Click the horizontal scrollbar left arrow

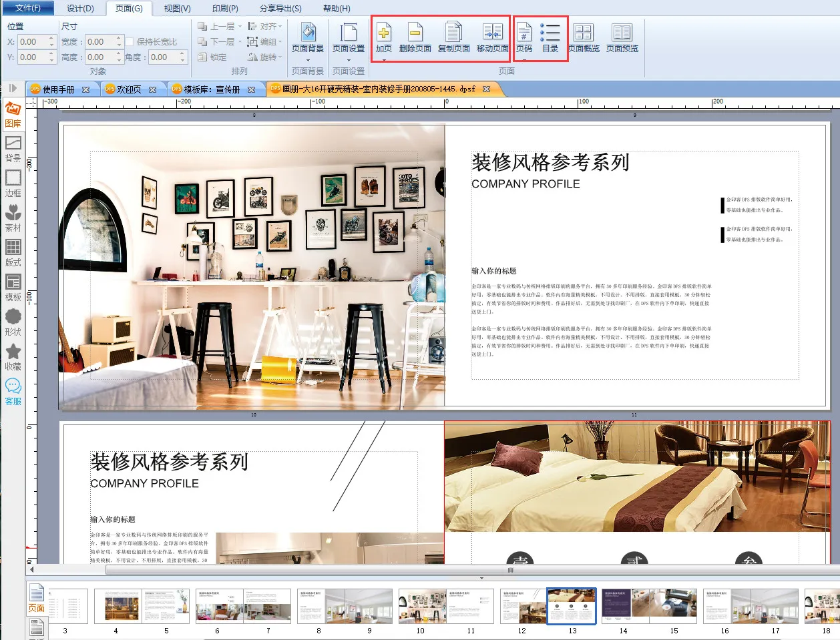[31, 570]
